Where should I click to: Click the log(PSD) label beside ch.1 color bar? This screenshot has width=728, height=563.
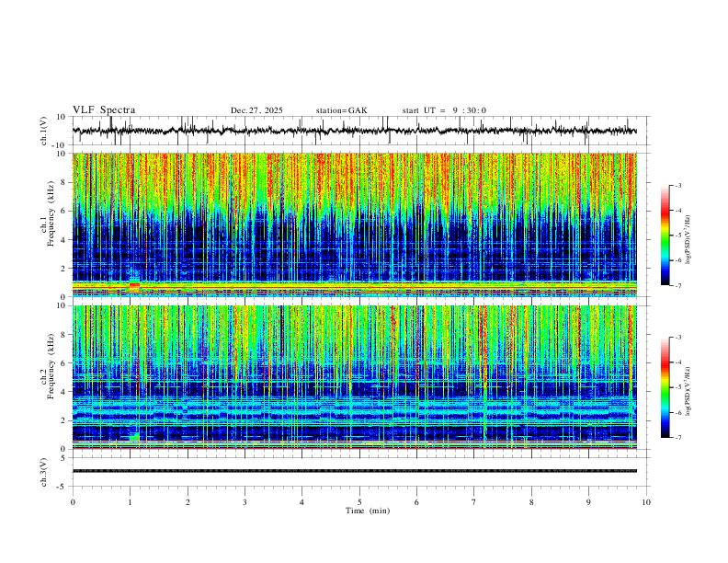tap(688, 240)
